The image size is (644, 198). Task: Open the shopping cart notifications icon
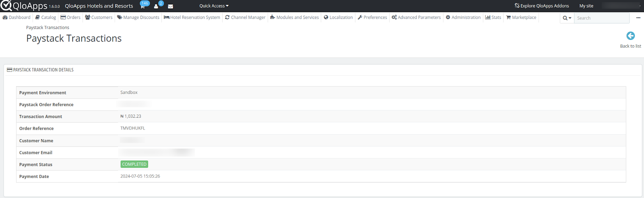[142, 6]
